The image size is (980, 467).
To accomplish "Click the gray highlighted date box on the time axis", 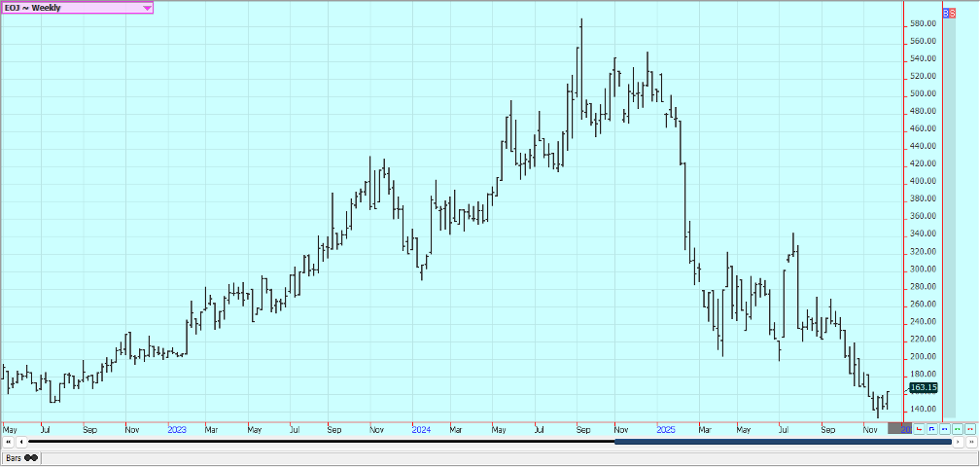I will click(x=900, y=428).
